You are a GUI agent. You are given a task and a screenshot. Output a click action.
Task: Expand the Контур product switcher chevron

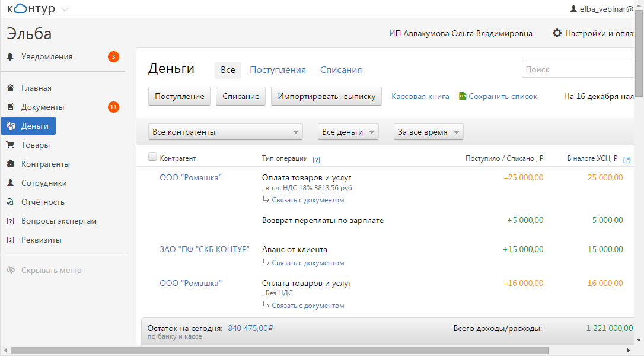(65, 9)
